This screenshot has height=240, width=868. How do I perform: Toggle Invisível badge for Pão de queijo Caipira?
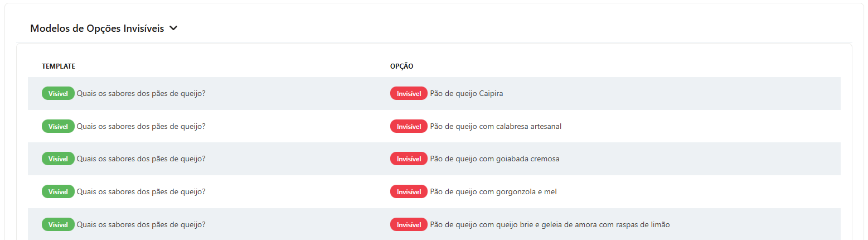409,94
